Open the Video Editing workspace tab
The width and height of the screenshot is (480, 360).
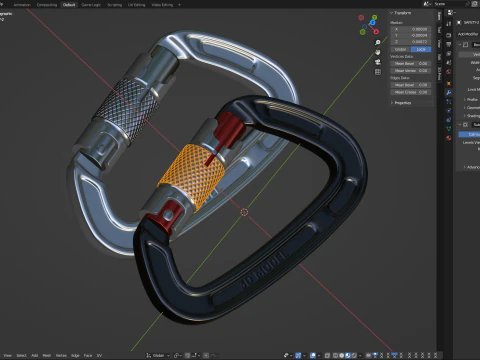tap(162, 5)
